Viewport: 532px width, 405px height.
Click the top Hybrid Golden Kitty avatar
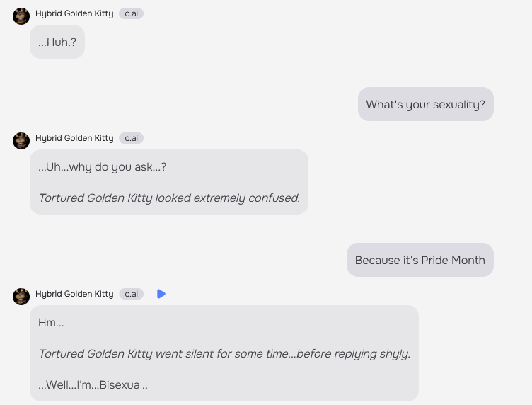tap(21, 16)
